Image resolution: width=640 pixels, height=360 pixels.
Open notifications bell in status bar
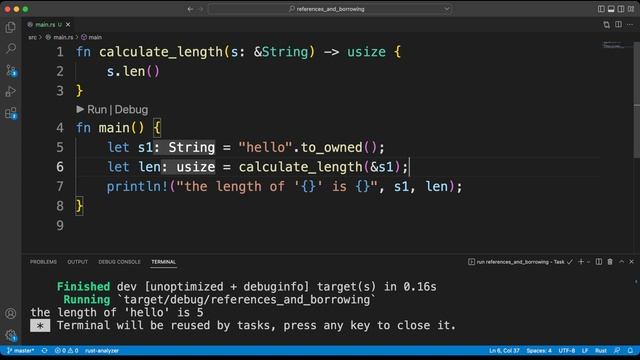click(630, 351)
